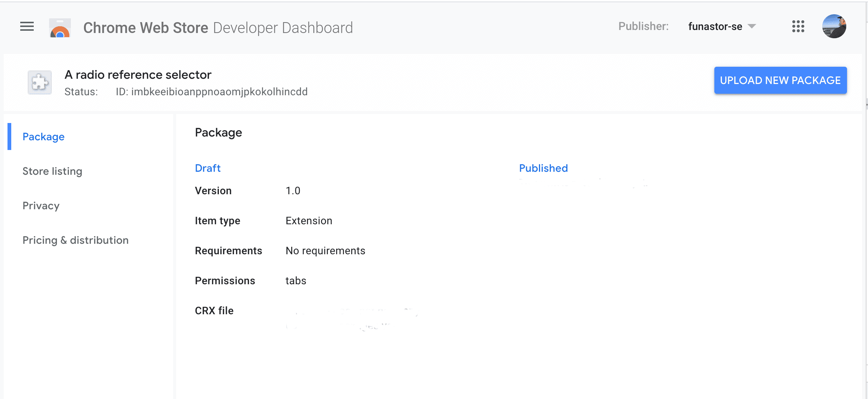Click the Draft heading link
This screenshot has width=868, height=399.
click(207, 168)
